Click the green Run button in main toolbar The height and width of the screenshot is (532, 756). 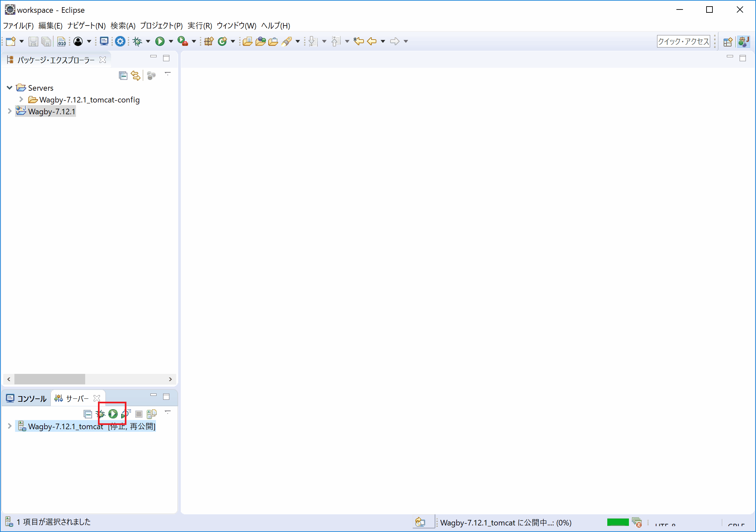pyautogui.click(x=160, y=42)
